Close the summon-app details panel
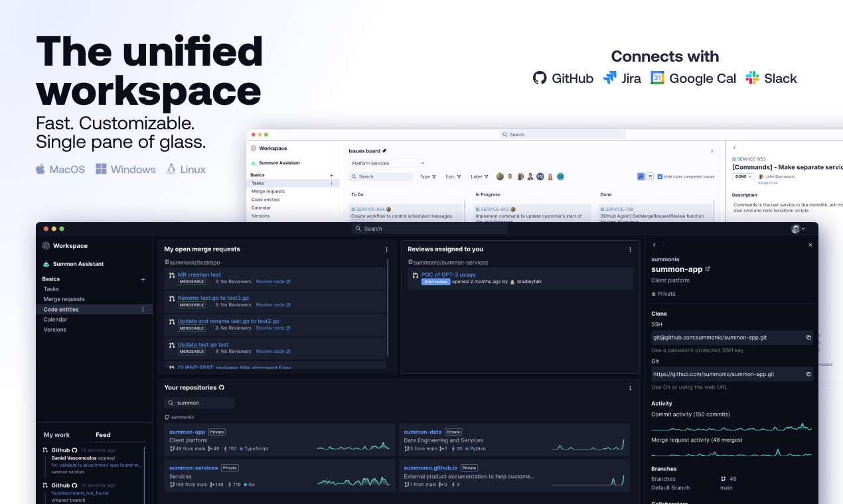Screen dimensions: 843x504 tap(810, 245)
